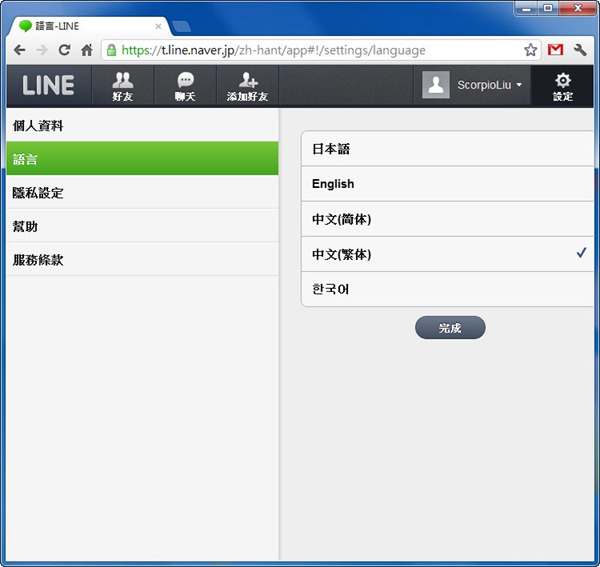Choose 中文(简体) as the language
Image resolution: width=600 pixels, height=567 pixels.
(x=448, y=219)
